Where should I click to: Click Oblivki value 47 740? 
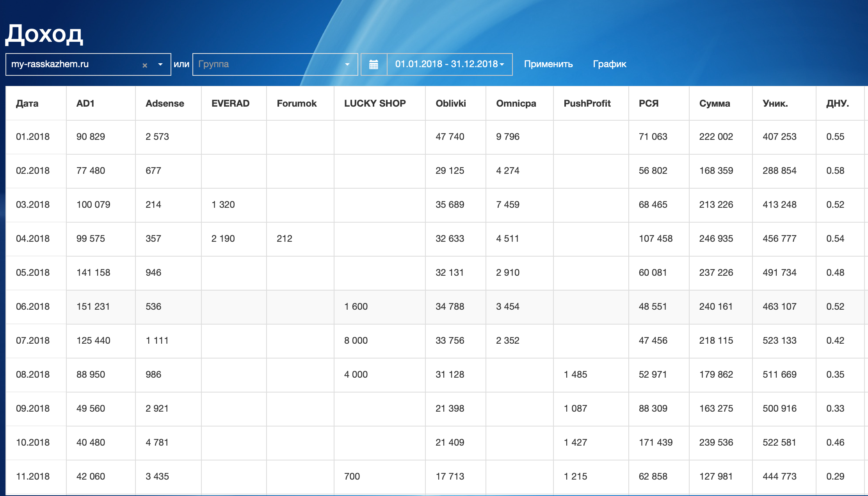(x=450, y=137)
